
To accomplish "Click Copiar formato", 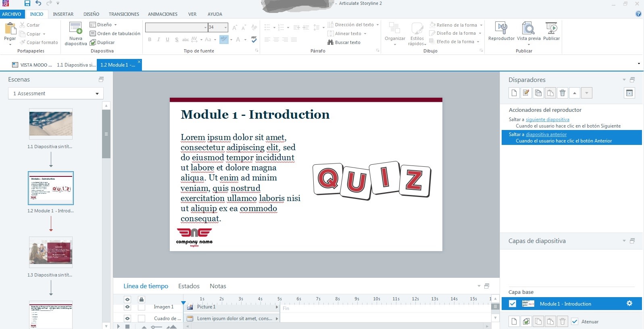I will pos(39,42).
